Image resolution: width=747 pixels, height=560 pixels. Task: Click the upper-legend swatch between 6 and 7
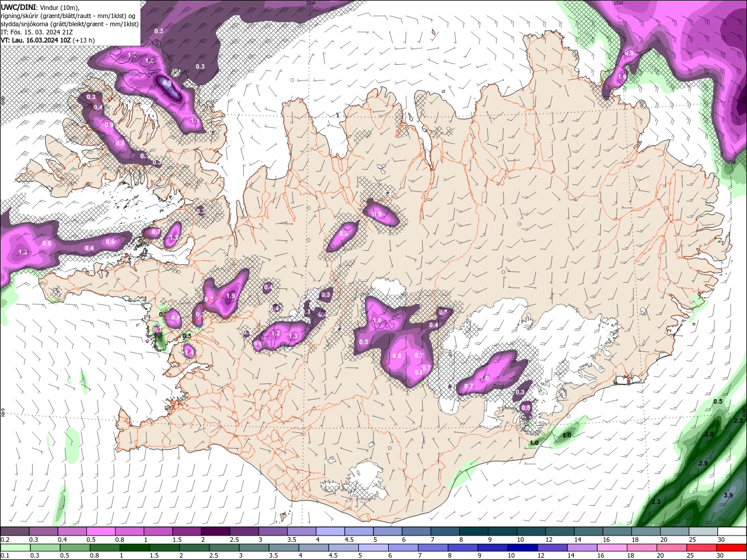tap(416, 531)
